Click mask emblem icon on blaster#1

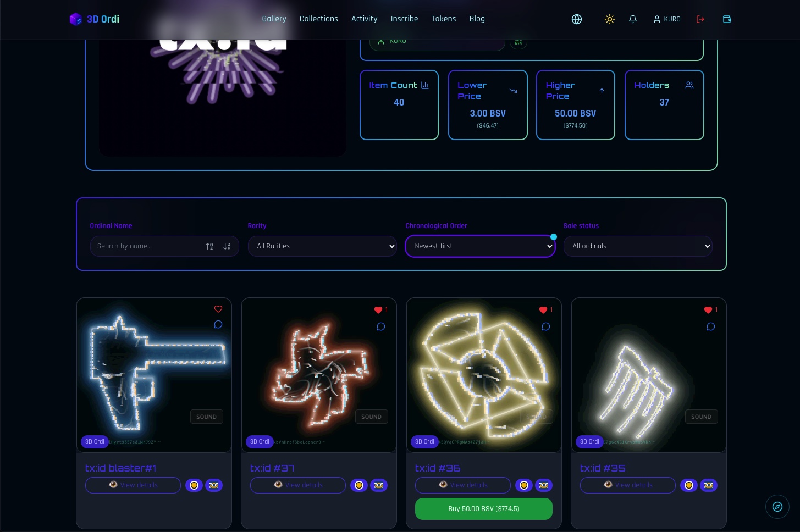tap(214, 485)
